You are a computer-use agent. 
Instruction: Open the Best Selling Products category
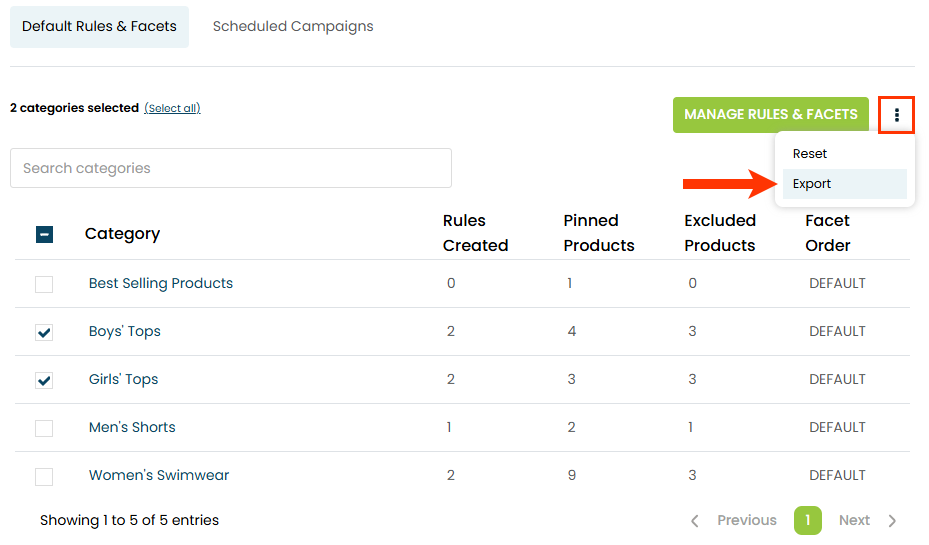tap(161, 283)
